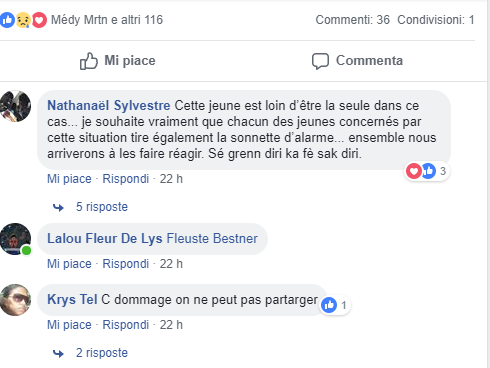Expand the 2 risposte replies thread
490x368 pixels.
[102, 353]
